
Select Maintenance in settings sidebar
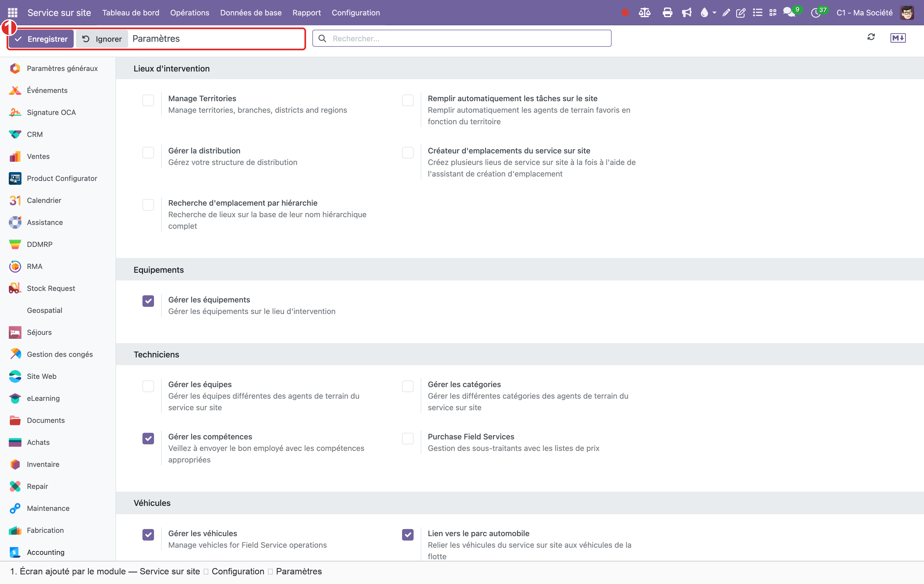pos(57,508)
